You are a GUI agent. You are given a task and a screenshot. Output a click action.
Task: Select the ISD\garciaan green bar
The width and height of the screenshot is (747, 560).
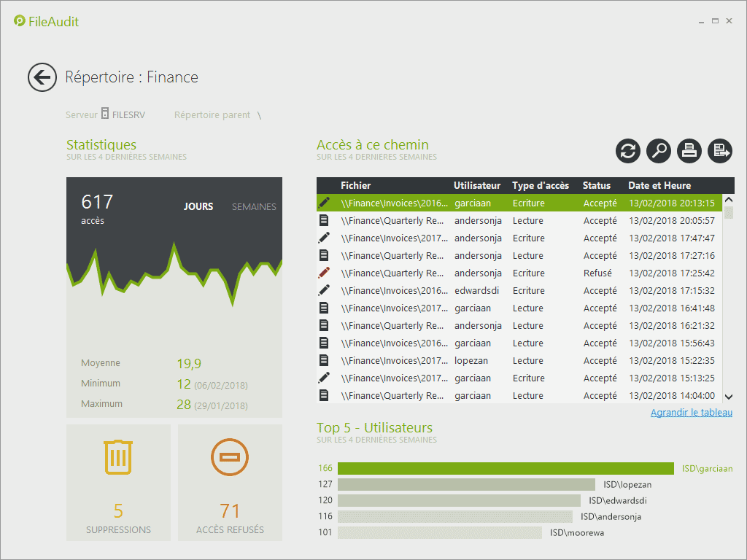[506, 469]
